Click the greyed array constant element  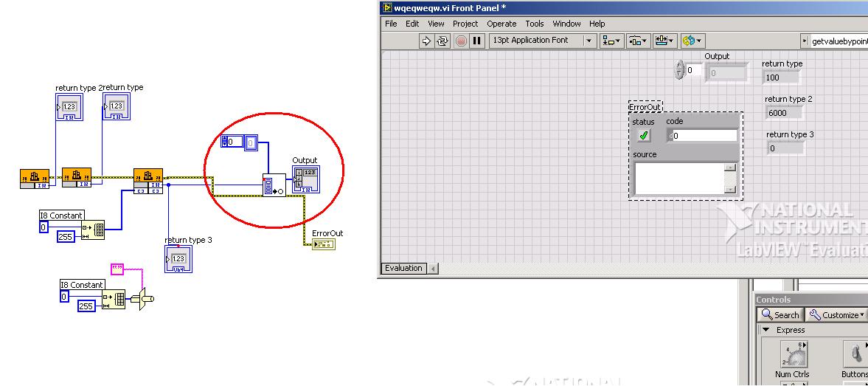251,143
